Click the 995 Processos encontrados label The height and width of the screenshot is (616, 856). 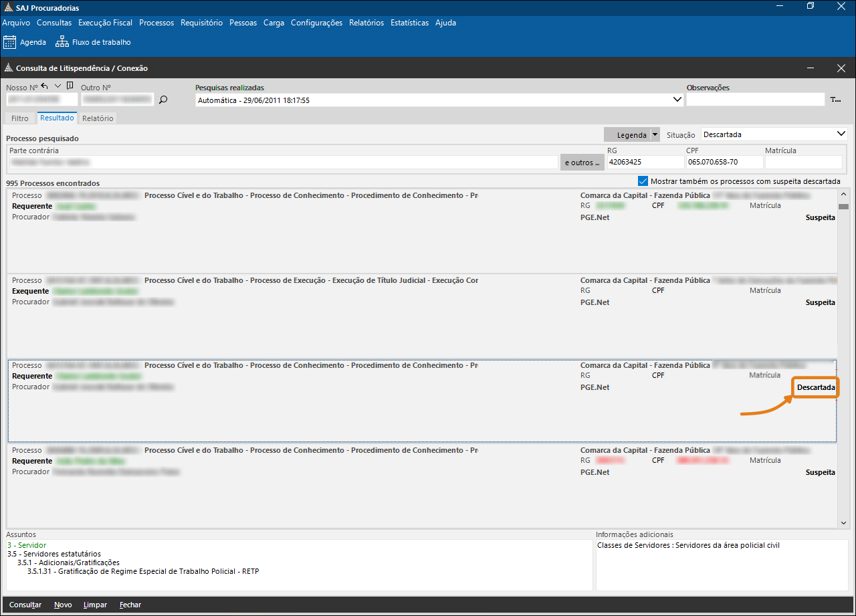(53, 183)
